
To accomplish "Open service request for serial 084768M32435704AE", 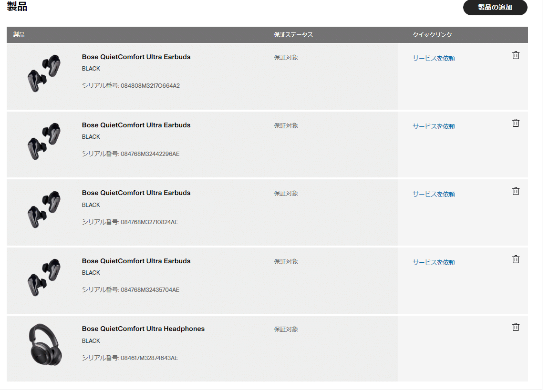I will tap(434, 262).
